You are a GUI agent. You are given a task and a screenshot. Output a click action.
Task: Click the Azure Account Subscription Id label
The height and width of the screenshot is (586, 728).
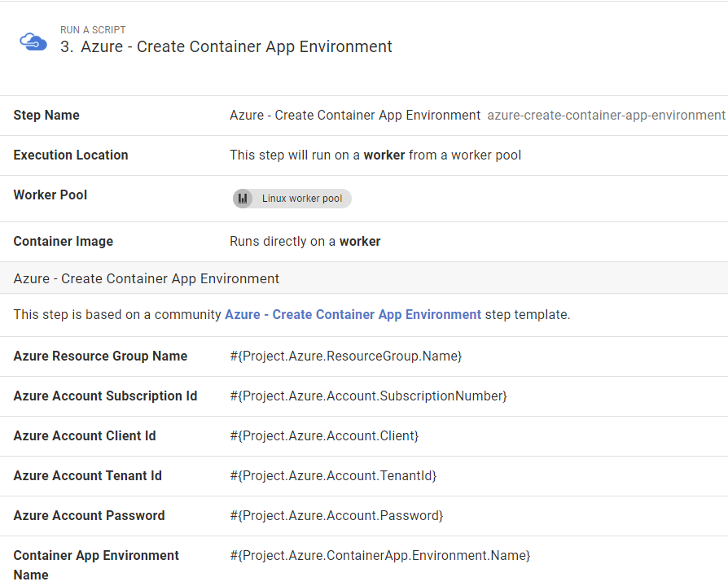[x=105, y=396]
